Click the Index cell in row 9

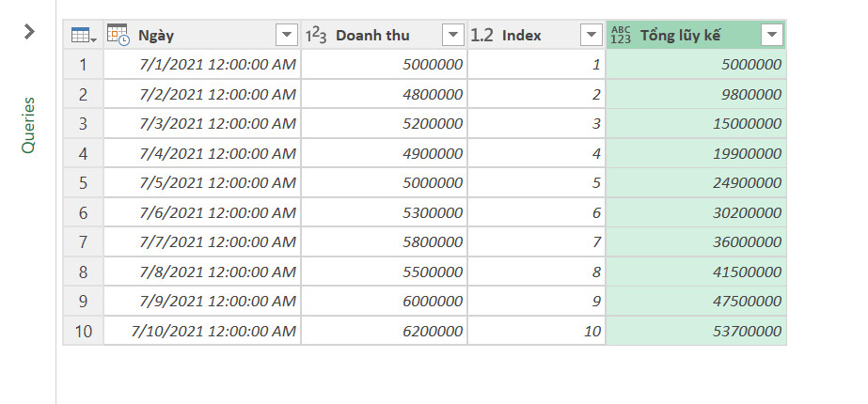(x=536, y=301)
